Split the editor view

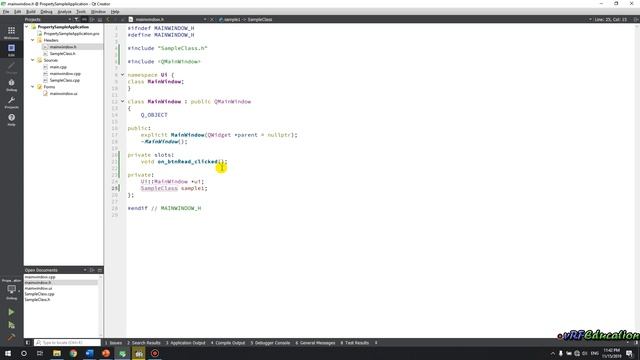coord(636,19)
